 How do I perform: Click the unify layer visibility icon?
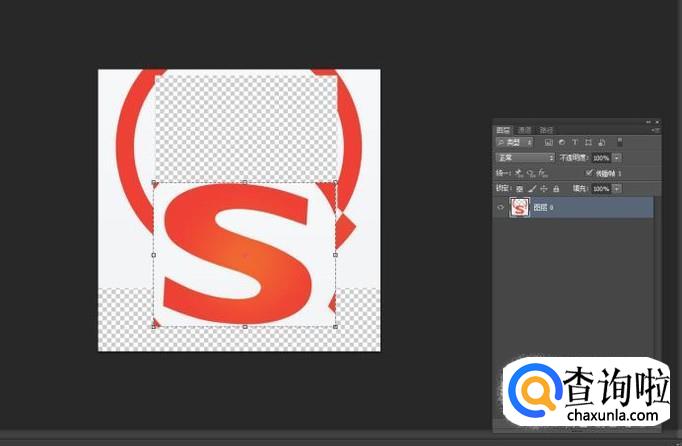pos(531,173)
